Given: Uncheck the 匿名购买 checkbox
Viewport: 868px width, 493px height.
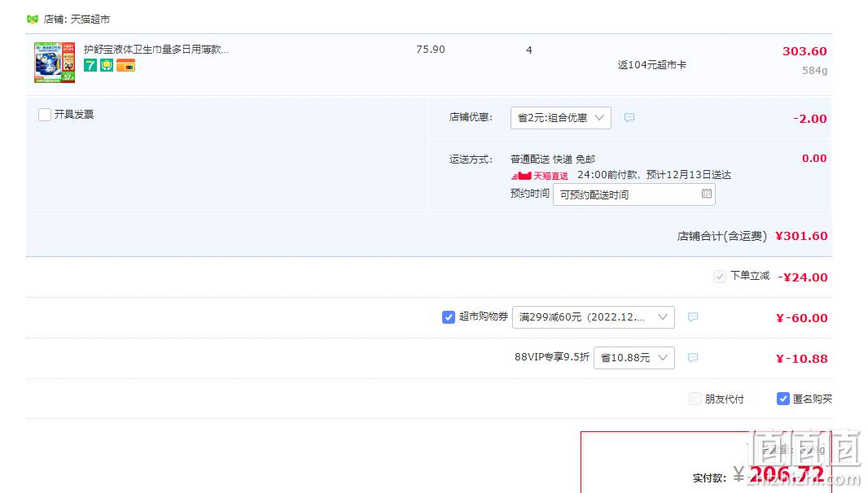Looking at the screenshot, I should click(x=783, y=399).
